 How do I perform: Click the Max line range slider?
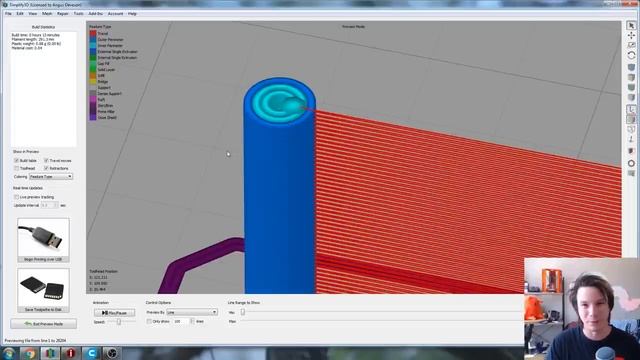point(382,322)
